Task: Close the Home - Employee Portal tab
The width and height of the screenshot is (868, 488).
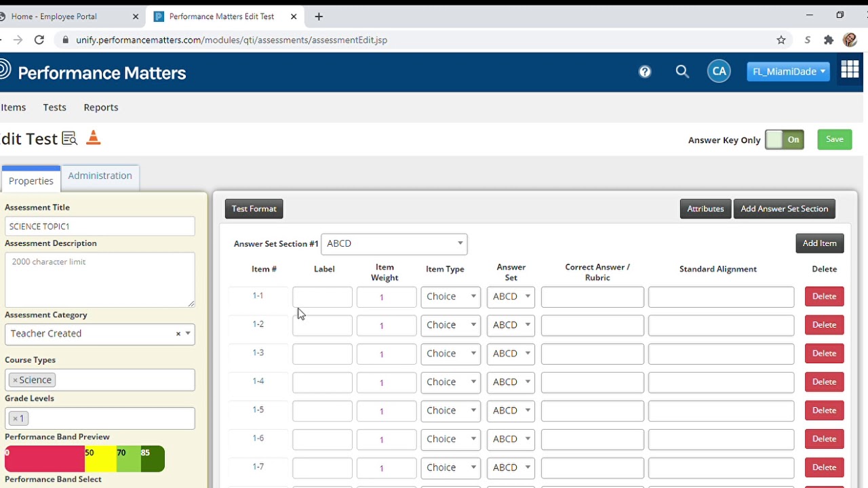Action: pyautogui.click(x=135, y=16)
